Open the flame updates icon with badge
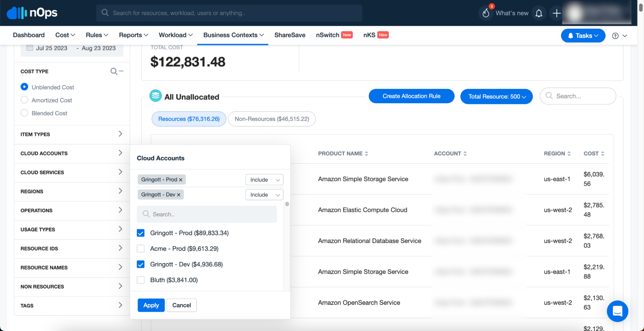Viewport: 644px width, 331px height. 486,13
